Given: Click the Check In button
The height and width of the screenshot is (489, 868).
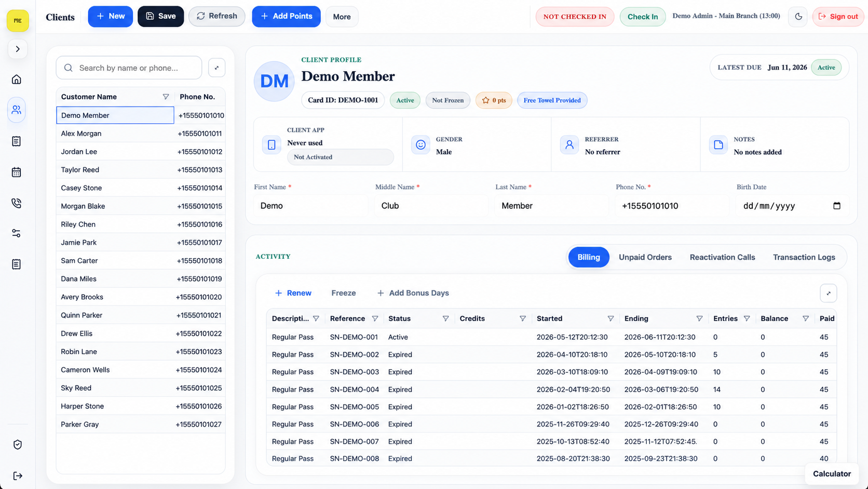Looking at the screenshot, I should pos(643,17).
